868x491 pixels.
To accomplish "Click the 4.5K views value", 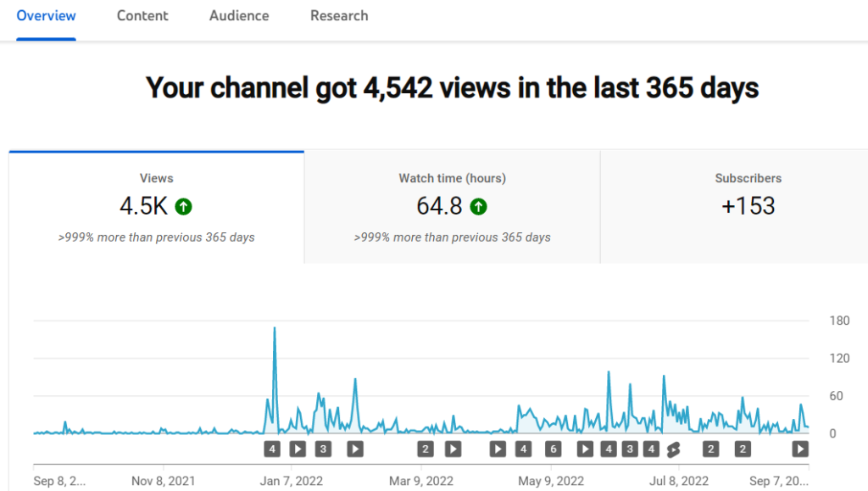I will coord(143,206).
